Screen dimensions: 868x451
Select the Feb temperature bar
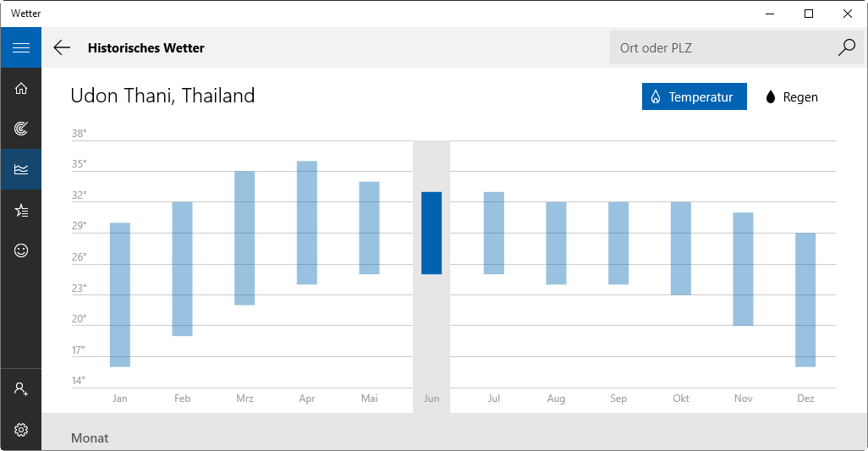point(182,269)
